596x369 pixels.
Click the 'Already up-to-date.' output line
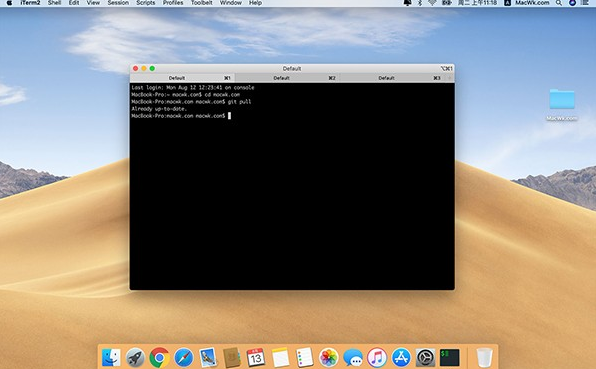click(159, 109)
